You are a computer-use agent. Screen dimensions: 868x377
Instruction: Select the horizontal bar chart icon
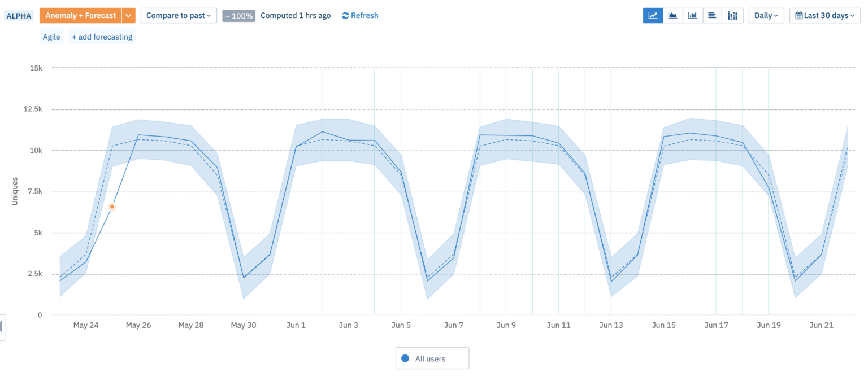pyautogui.click(x=712, y=16)
